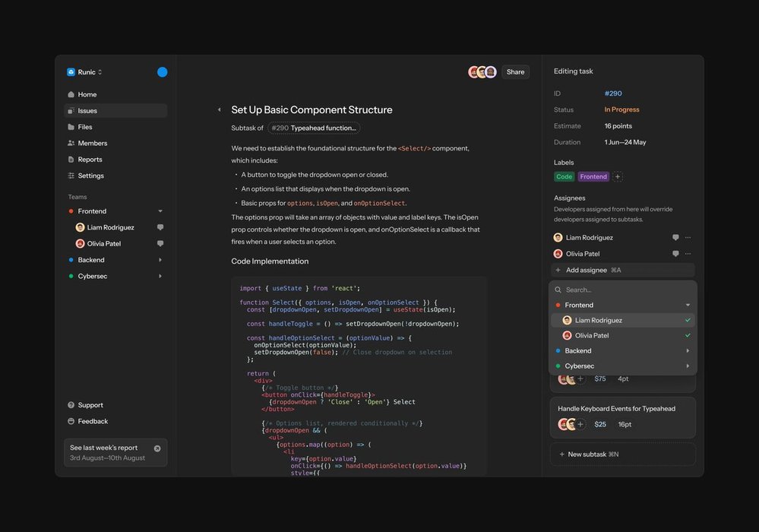The image size is (759, 532).
Task: Click arrow icon on last week's report card
Action: tap(157, 448)
